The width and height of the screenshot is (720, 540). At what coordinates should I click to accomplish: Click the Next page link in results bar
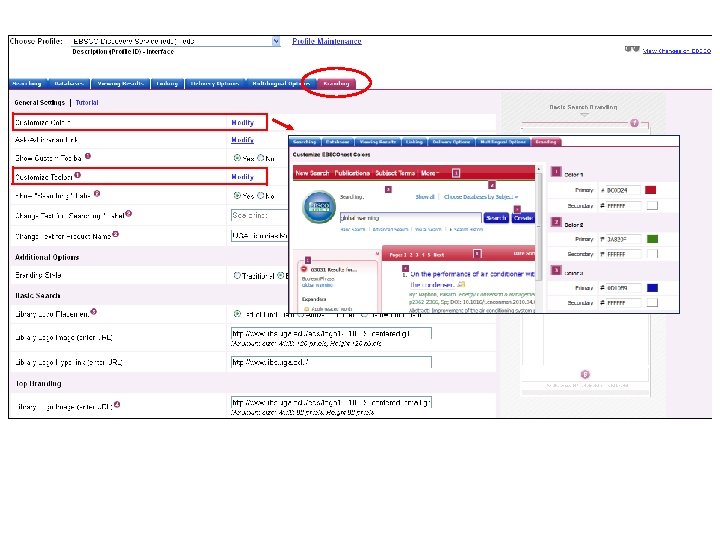coord(439,255)
